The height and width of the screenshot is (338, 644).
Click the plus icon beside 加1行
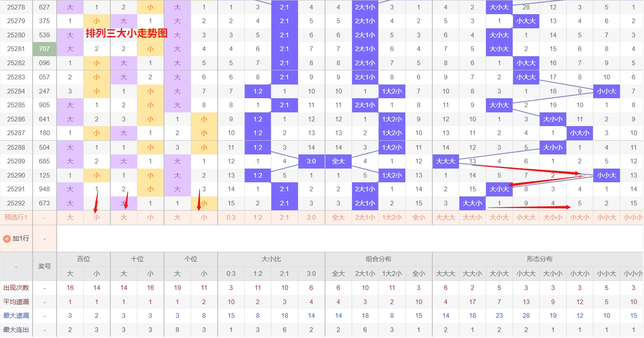[6, 238]
